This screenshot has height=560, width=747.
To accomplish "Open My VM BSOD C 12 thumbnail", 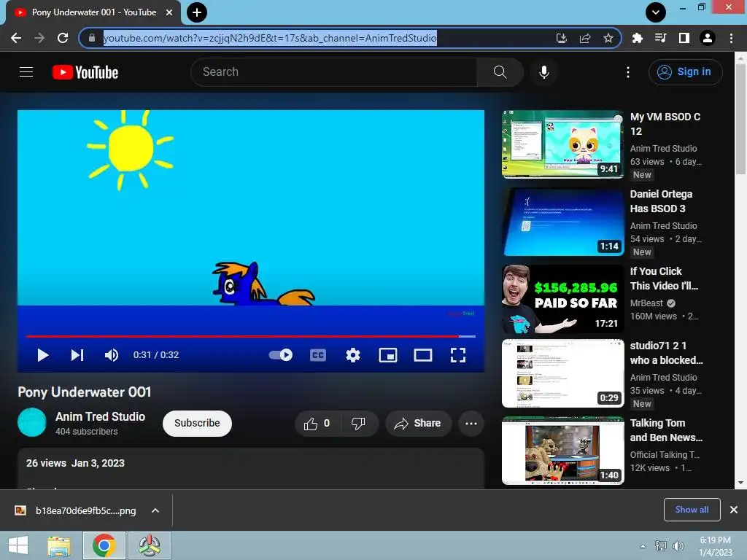I will pos(562,144).
